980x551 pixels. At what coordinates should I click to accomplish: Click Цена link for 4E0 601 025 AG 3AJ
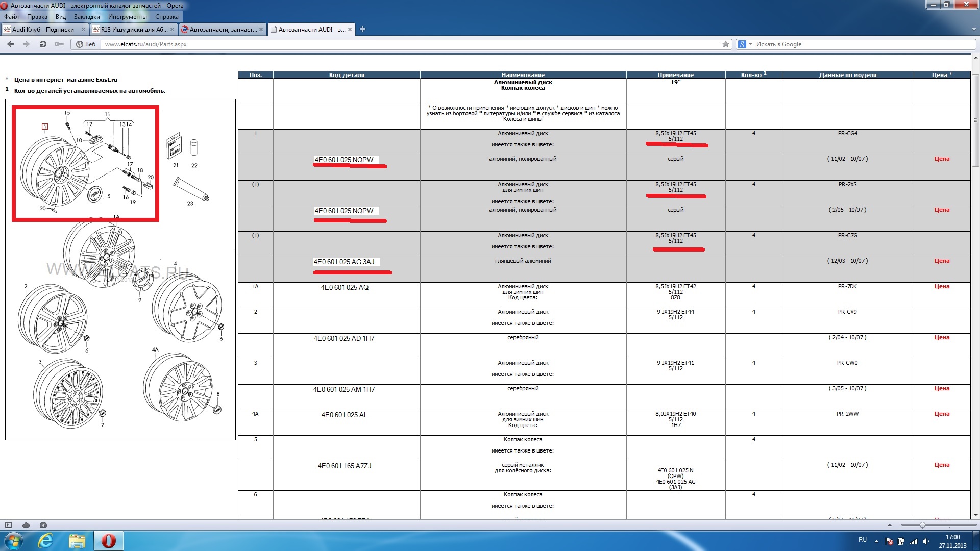click(x=942, y=261)
